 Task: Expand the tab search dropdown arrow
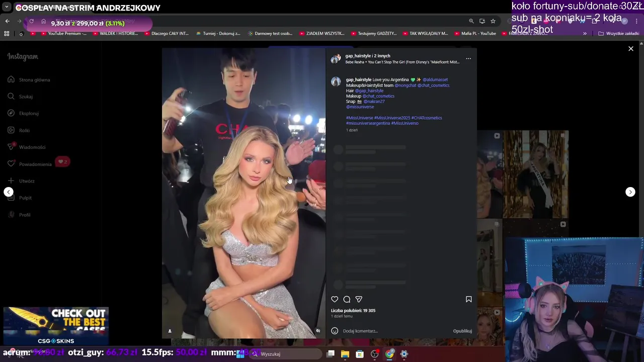(x=7, y=7)
